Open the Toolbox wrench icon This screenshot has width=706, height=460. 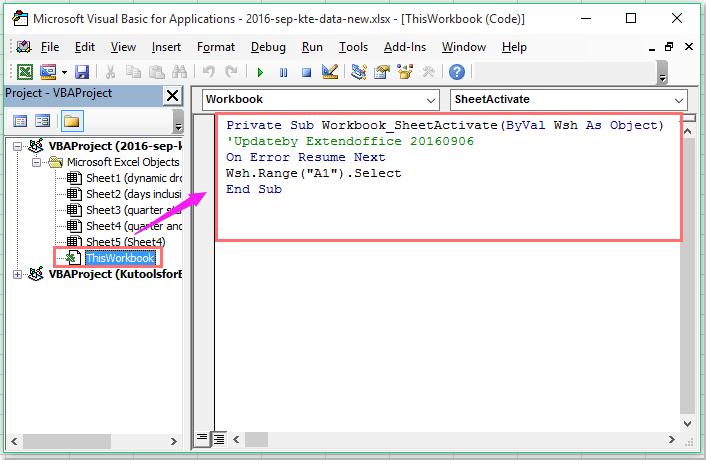pyautogui.click(x=428, y=72)
